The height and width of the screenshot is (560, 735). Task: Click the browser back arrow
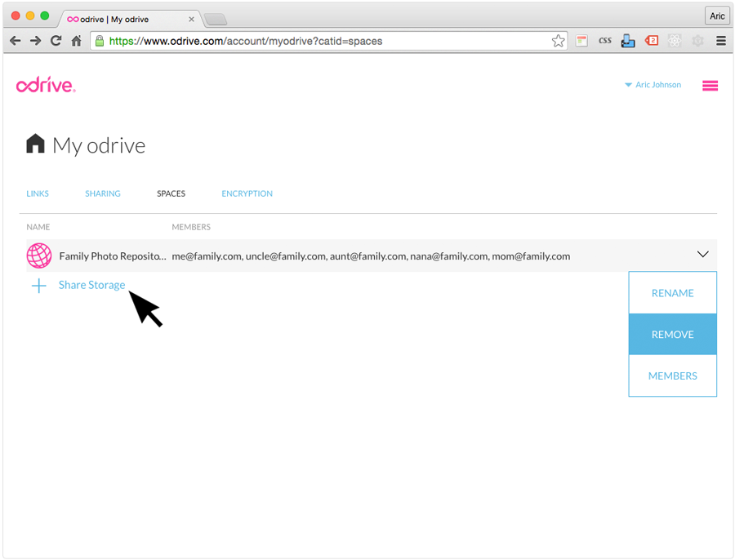(x=15, y=41)
